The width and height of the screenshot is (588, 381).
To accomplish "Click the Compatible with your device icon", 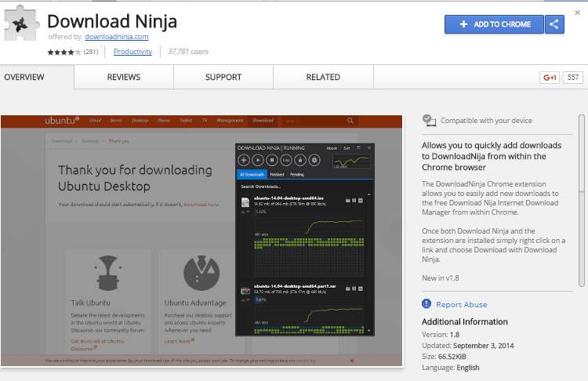I will click(x=428, y=120).
